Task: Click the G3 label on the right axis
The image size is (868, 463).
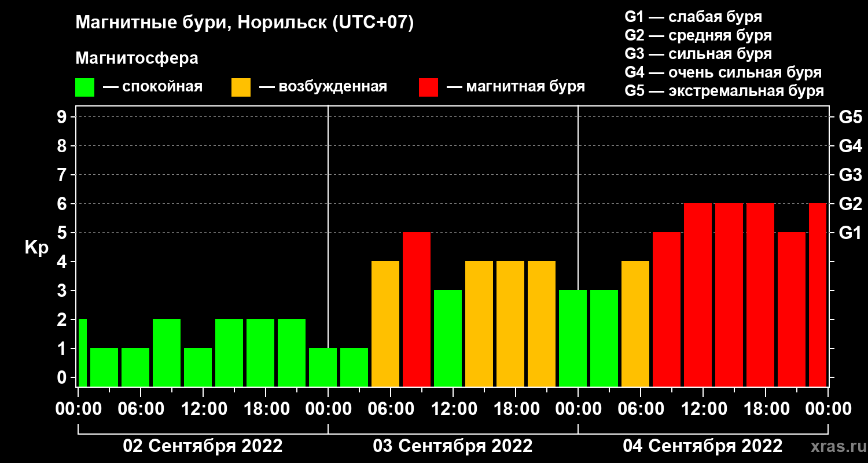Action: pos(850,175)
